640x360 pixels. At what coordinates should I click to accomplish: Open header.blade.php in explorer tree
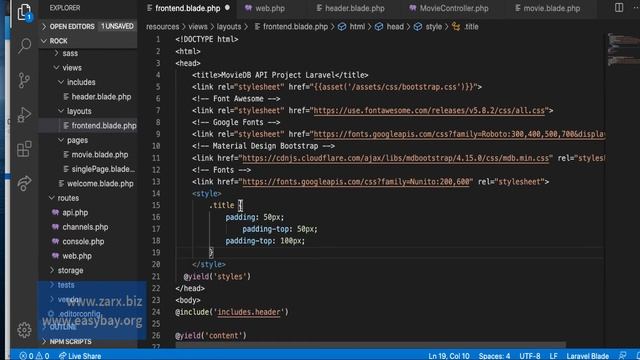pos(101,97)
